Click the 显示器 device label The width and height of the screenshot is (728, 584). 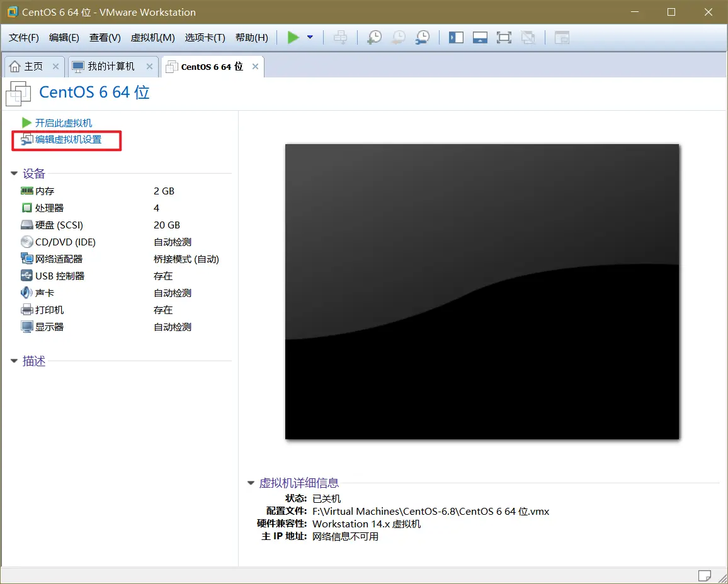[49, 327]
